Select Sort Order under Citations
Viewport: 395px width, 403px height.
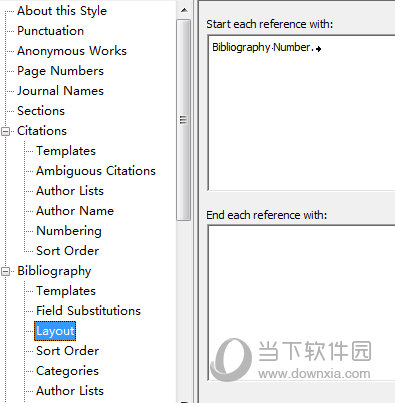click(68, 251)
